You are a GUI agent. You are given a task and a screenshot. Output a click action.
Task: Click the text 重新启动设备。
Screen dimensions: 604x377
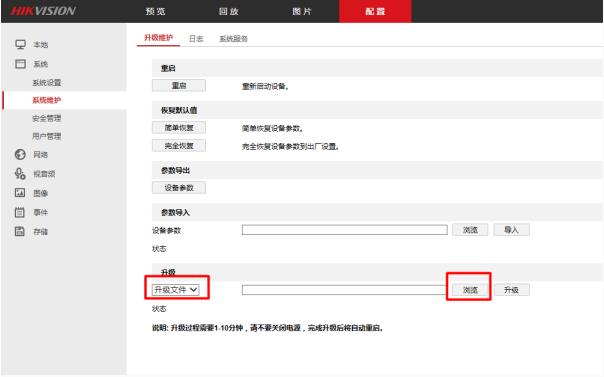click(x=265, y=86)
